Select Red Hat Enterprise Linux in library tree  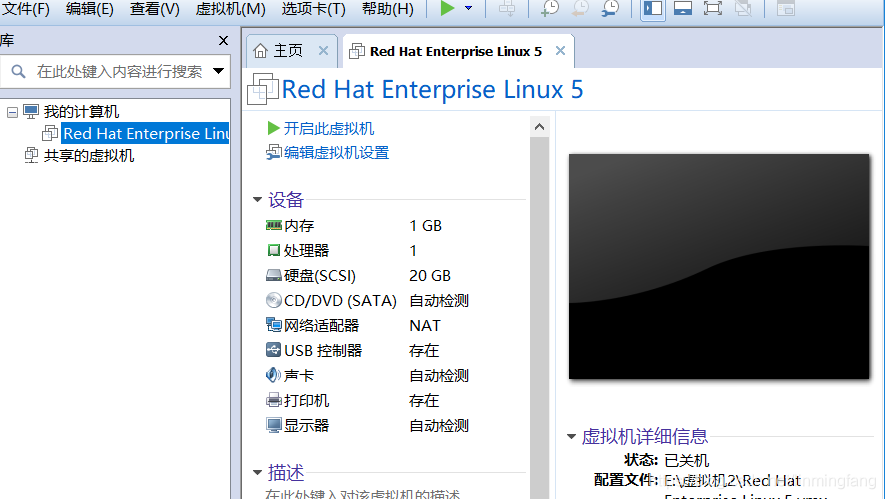pyautogui.click(x=145, y=133)
